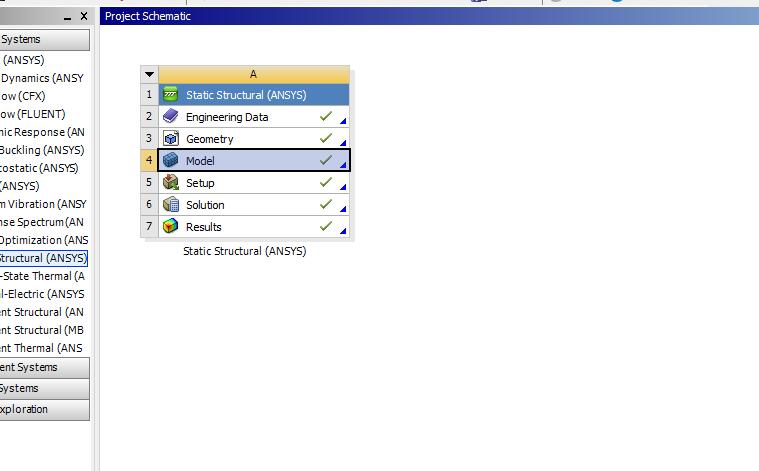Click blue corner triangle of Engineering Data cell
759x471 pixels.
343,121
